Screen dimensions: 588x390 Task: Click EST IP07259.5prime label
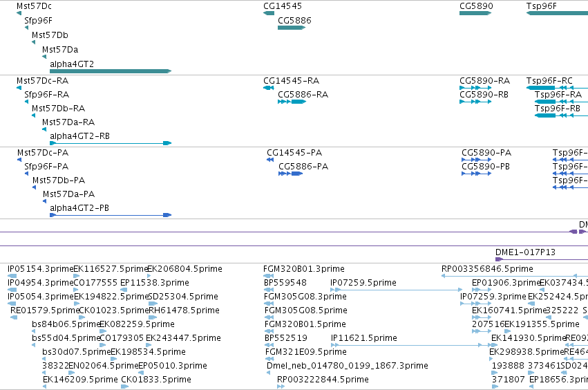pos(363,283)
